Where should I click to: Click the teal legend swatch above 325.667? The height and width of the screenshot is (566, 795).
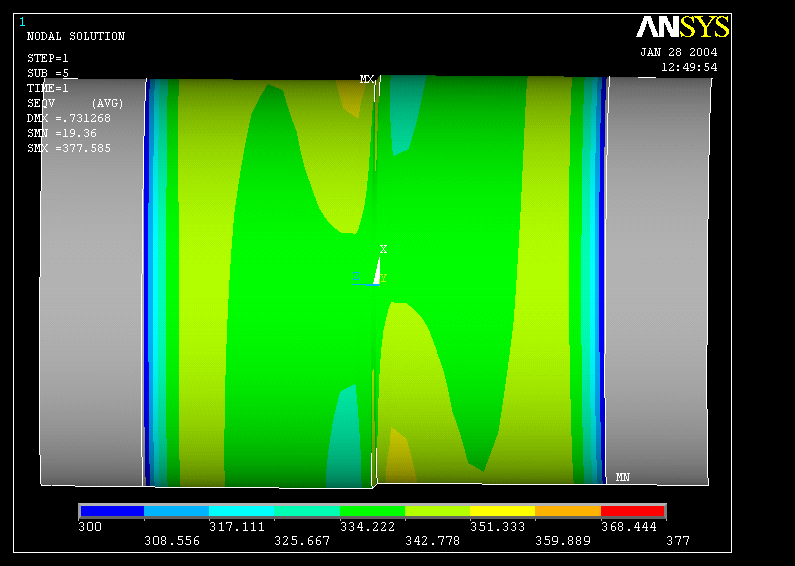(307, 511)
